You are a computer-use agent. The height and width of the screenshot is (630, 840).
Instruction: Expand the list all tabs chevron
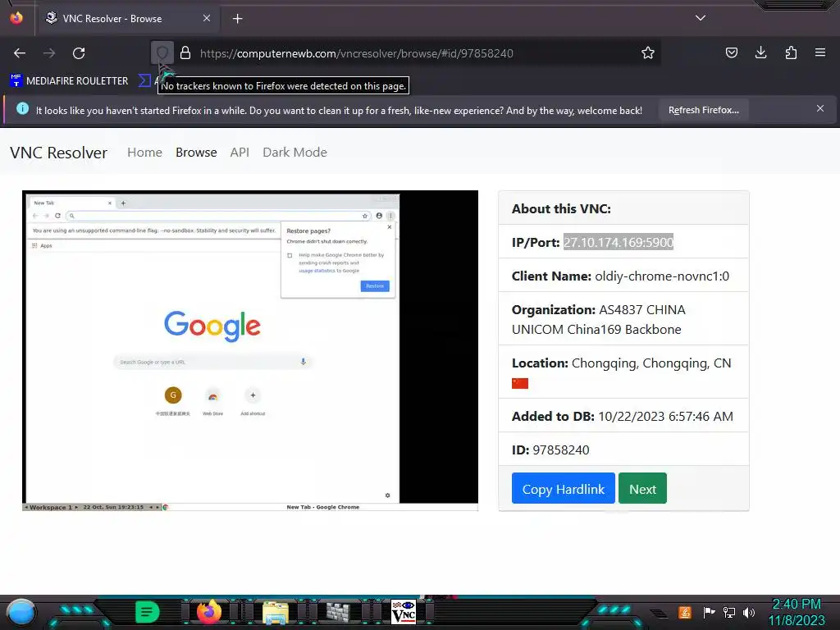[x=701, y=18]
